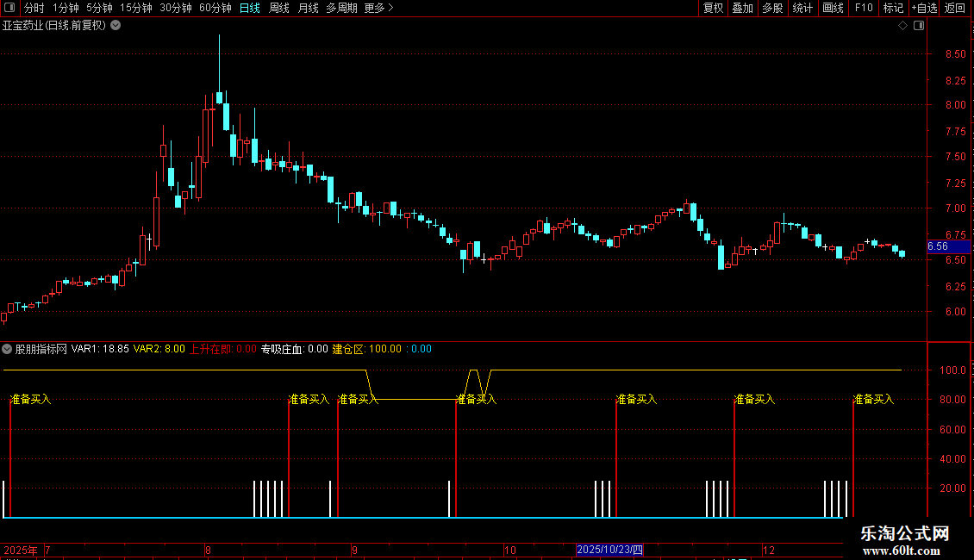Image resolution: width=974 pixels, height=560 pixels.
Task: Click the 100.0 indicator axis label
Action: (x=952, y=370)
